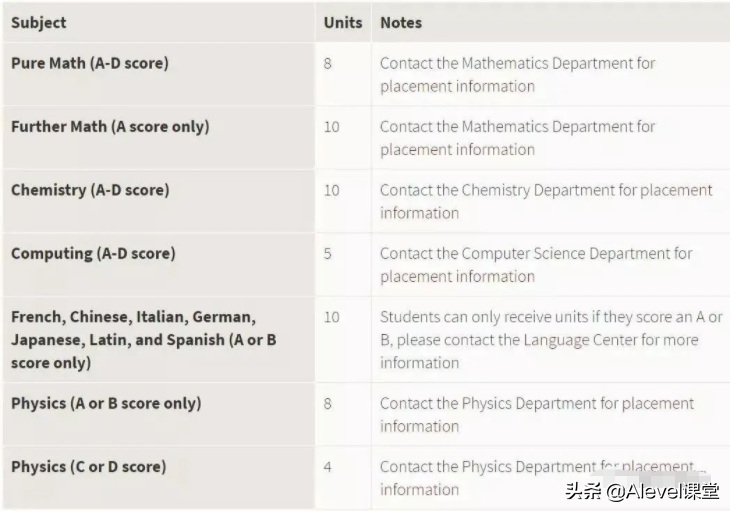
Task: Click the Computer Science Department placement note
Action: coord(536,264)
